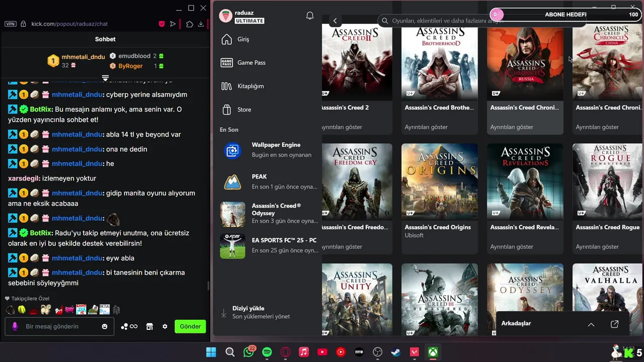This screenshot has height=362, width=644.
Task: Open Spotify from the taskbar
Action: 267,352
